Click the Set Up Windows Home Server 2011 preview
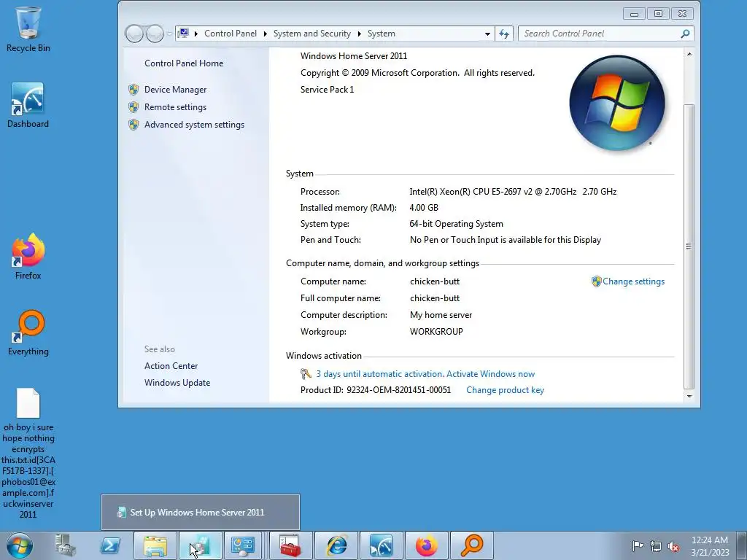 pyautogui.click(x=200, y=513)
